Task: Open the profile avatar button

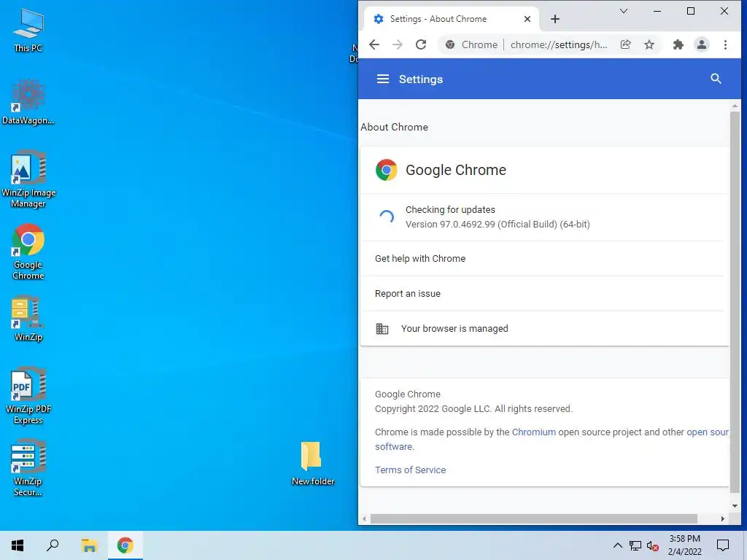Action: (702, 44)
